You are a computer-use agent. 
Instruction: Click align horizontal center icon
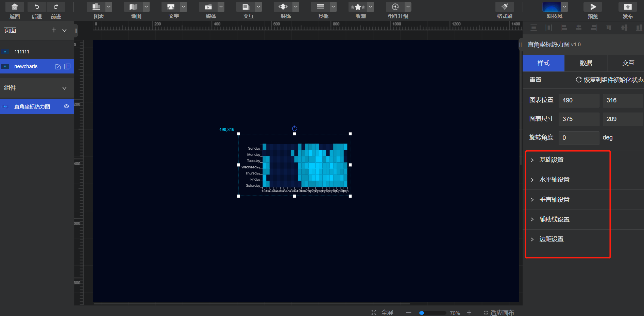[x=579, y=28]
